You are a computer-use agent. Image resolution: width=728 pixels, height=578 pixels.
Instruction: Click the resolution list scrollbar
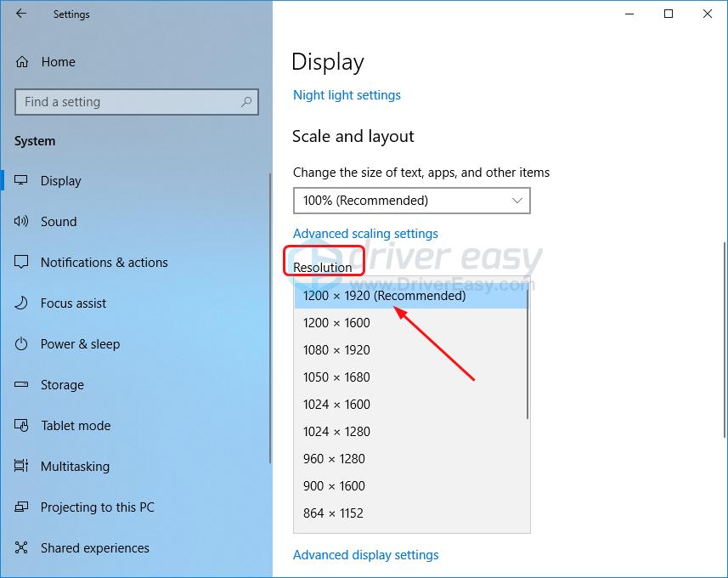(528, 357)
